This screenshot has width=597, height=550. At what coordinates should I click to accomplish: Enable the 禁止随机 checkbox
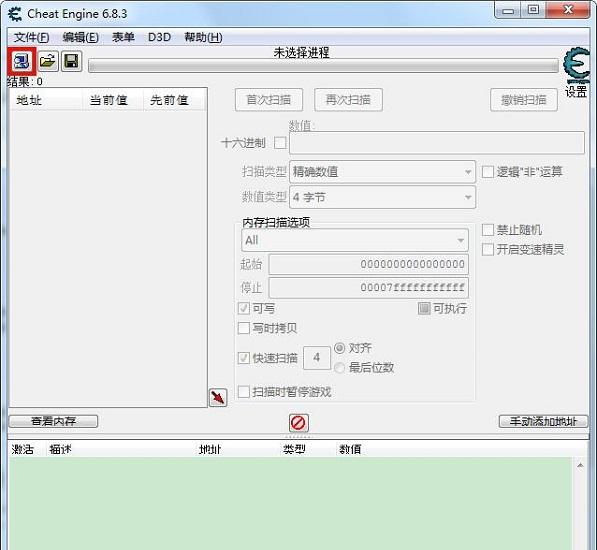pos(488,230)
